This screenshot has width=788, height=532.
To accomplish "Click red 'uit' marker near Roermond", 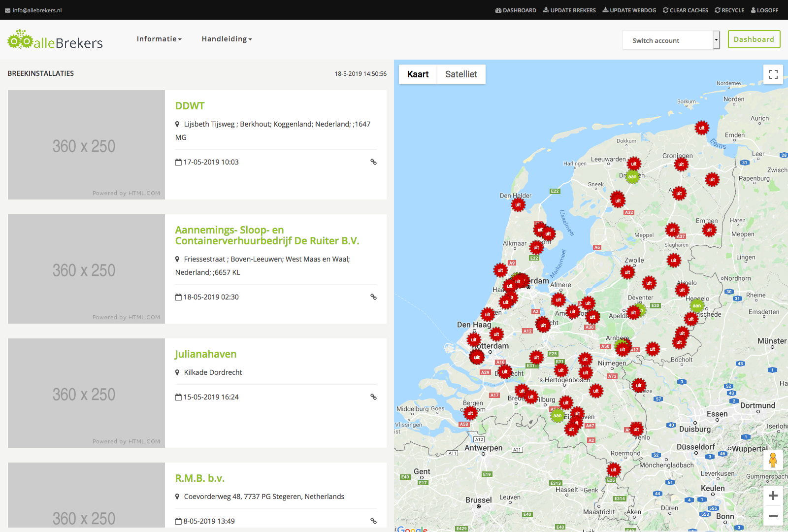I will (x=614, y=470).
